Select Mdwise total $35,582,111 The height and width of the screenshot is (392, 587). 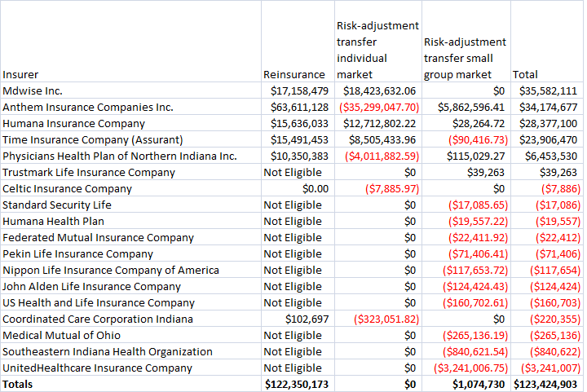pyautogui.click(x=546, y=90)
